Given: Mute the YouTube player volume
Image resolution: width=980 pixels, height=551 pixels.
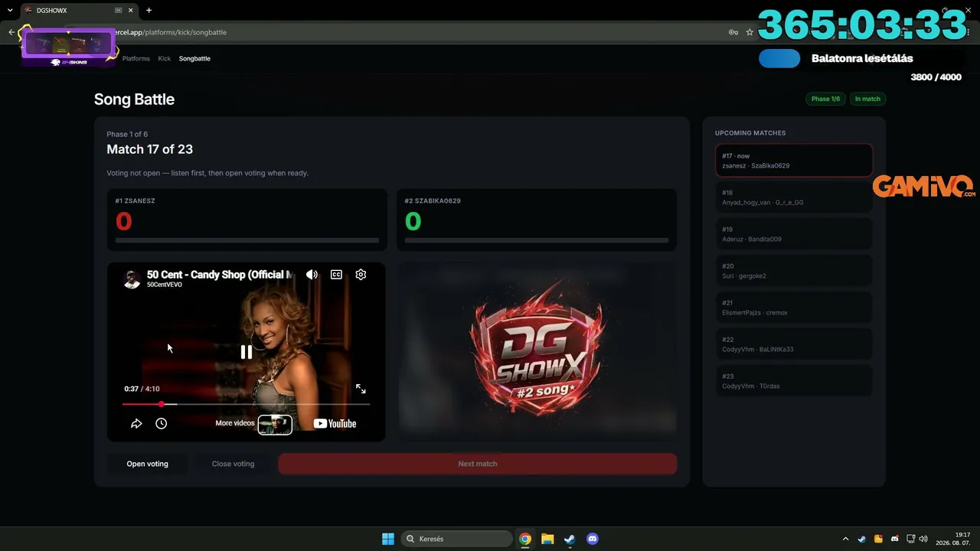Looking at the screenshot, I should [312, 275].
